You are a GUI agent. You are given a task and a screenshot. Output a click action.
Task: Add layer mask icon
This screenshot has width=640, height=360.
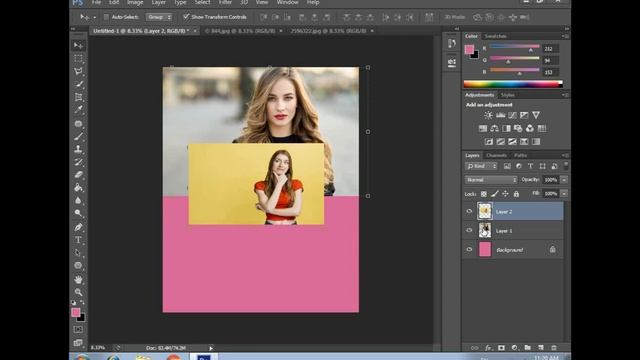pos(501,348)
